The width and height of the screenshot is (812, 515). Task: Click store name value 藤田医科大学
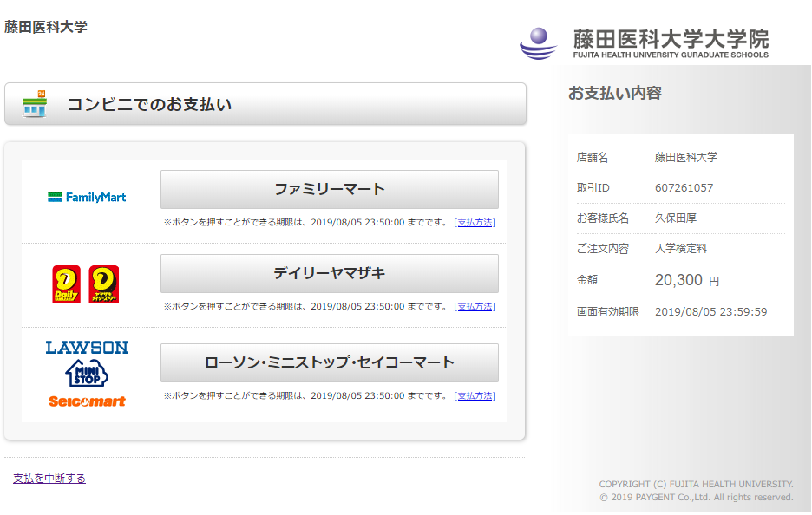point(685,157)
